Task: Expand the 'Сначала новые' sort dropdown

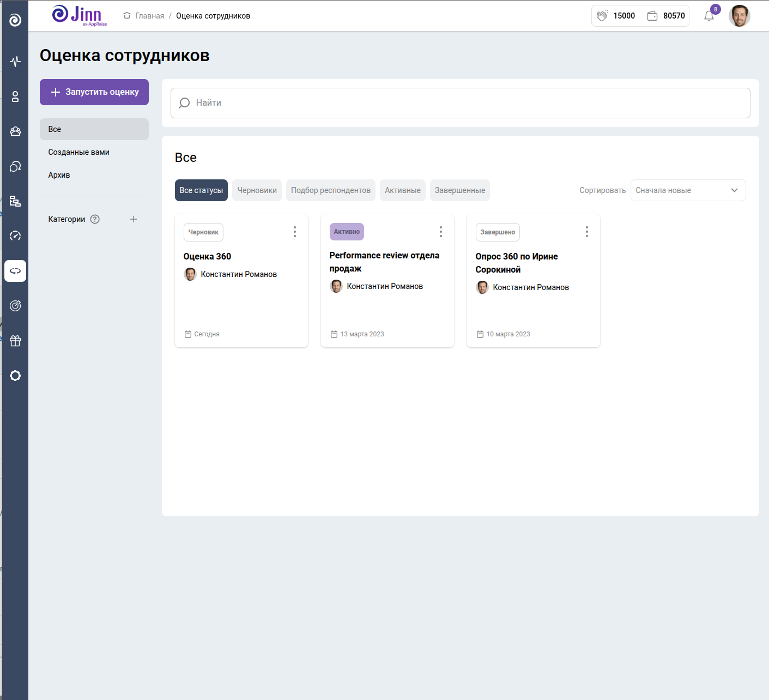Action: pos(688,190)
